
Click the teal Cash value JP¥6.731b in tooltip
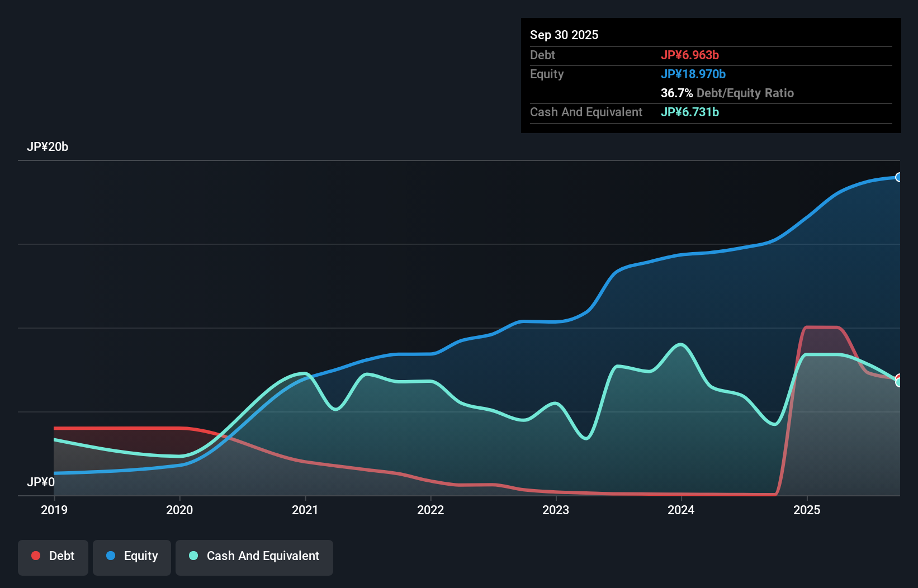pos(690,112)
